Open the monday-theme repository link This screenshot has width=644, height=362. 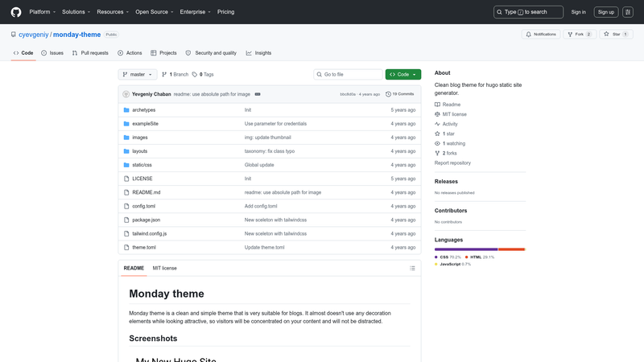76,35
